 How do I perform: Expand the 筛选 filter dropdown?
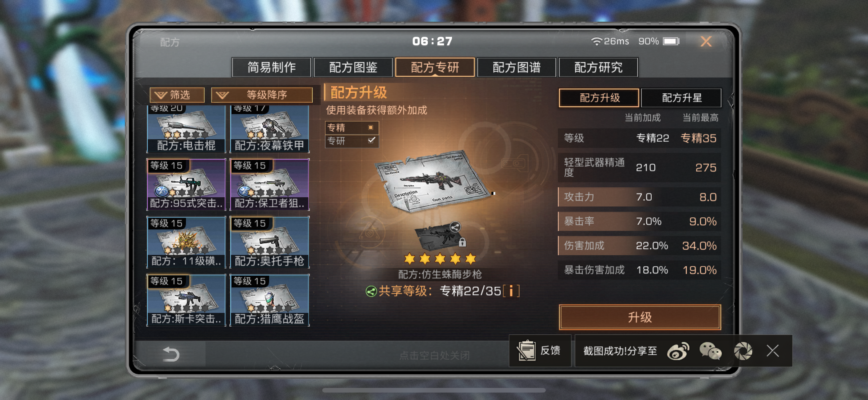pyautogui.click(x=177, y=95)
